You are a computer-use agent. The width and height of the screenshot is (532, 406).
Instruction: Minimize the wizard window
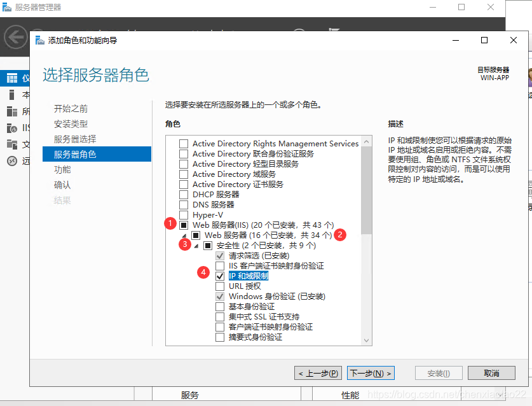[456, 41]
